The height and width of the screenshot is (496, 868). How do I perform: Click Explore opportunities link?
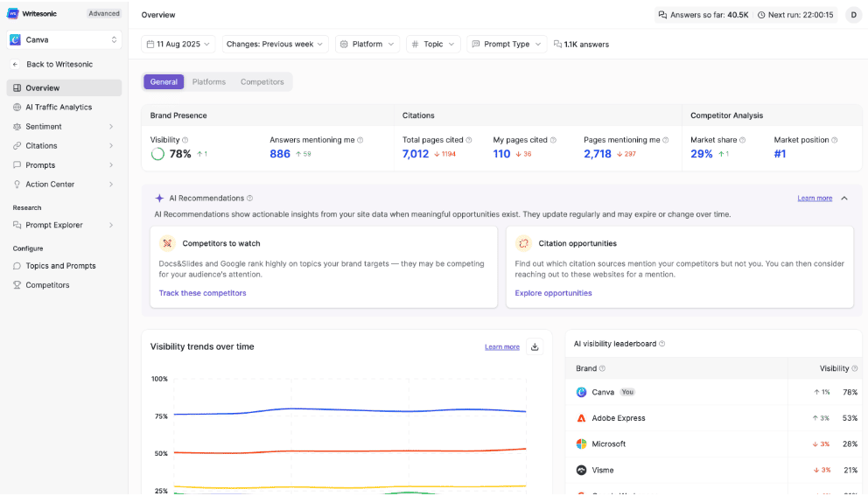(553, 293)
